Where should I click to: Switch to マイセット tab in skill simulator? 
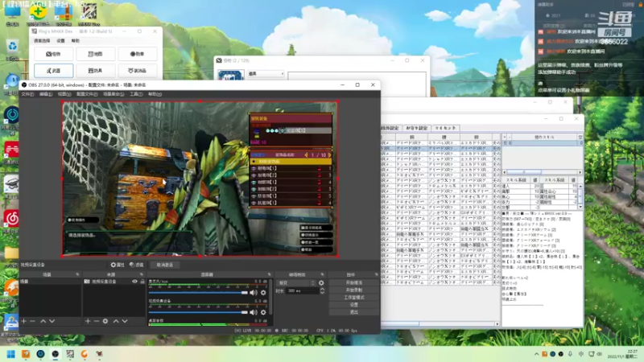(x=445, y=128)
